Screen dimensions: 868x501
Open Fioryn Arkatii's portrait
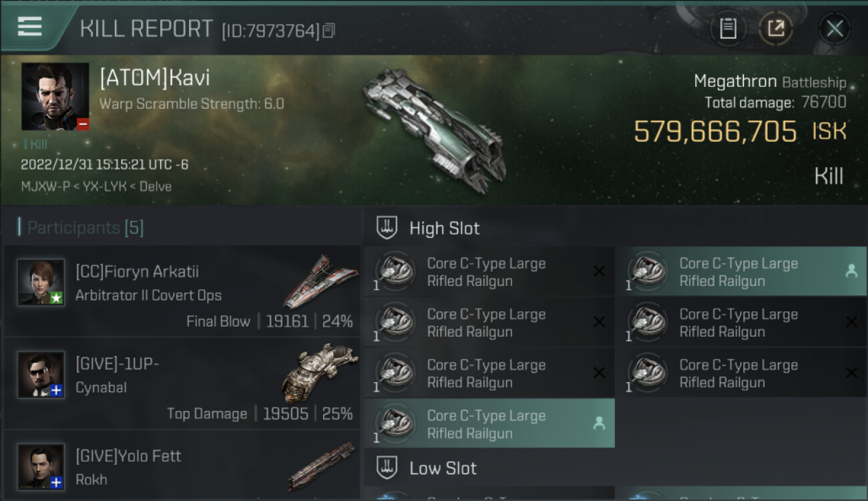click(41, 282)
